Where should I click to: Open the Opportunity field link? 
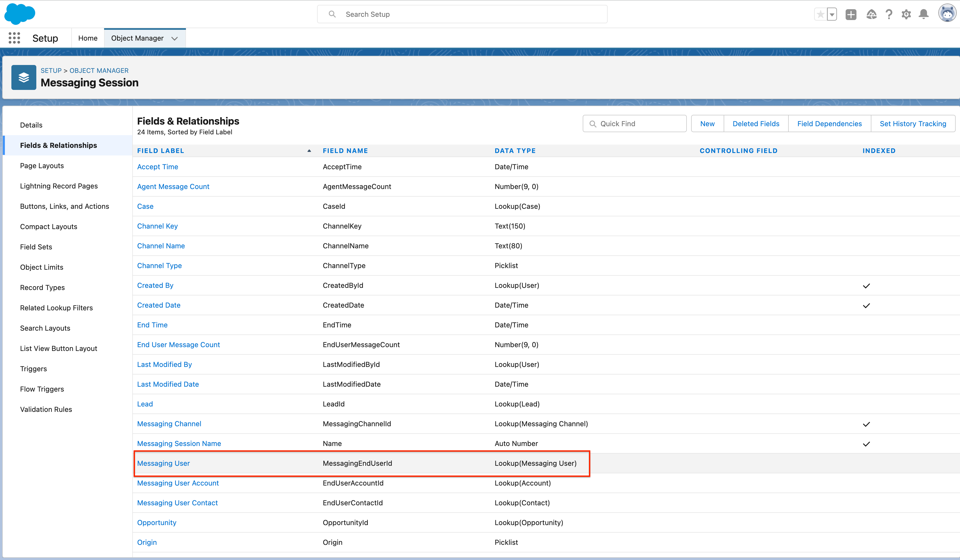[157, 523]
